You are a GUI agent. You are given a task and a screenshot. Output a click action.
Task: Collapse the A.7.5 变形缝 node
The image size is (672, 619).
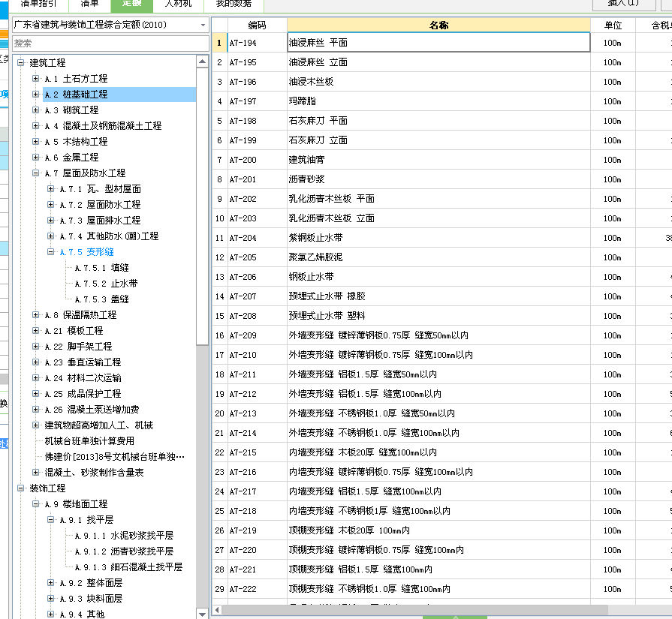tap(50, 251)
